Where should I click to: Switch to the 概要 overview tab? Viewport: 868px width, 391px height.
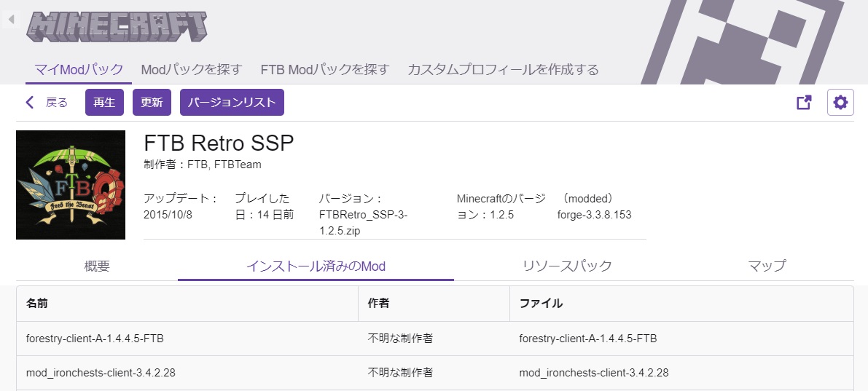(97, 266)
